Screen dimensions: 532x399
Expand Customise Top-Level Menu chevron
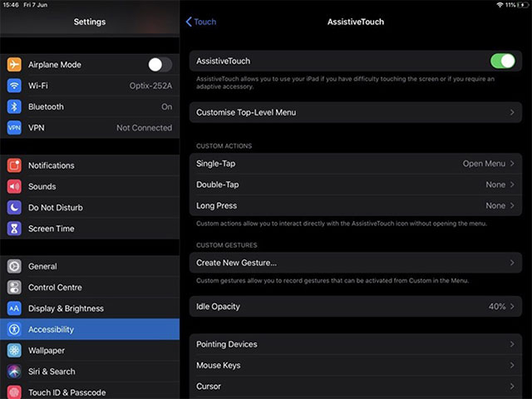512,112
